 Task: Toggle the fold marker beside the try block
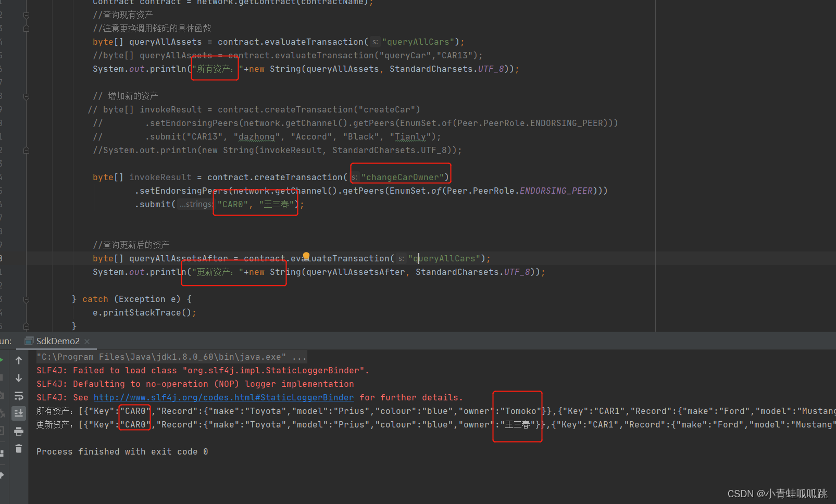tap(26, 15)
